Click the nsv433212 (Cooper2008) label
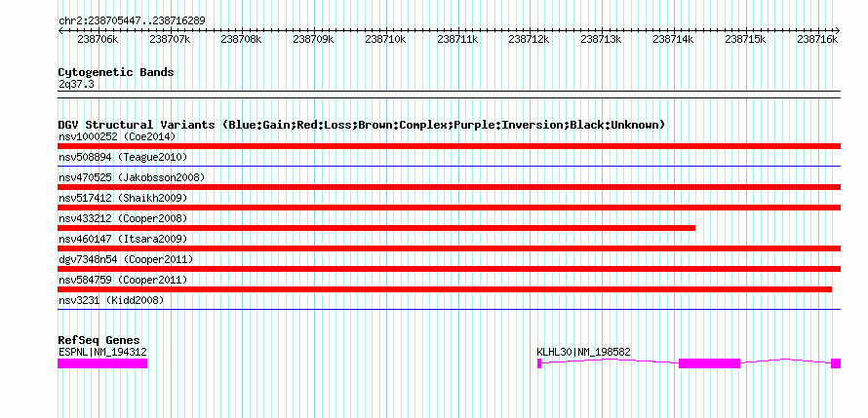This screenshot has width=868, height=418. (123, 218)
